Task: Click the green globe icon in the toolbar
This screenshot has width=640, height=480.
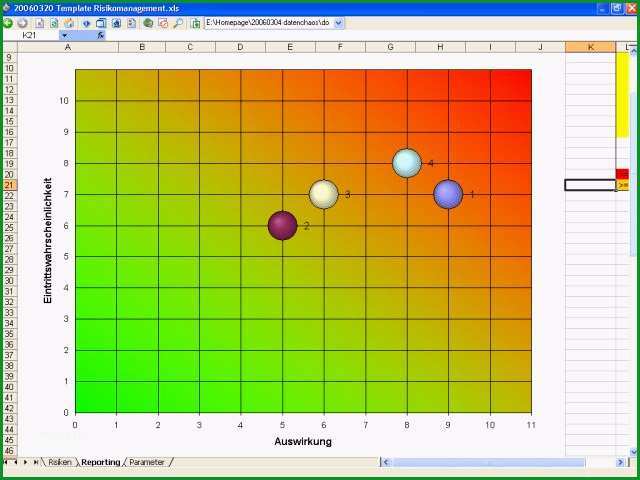Action: [x=148, y=23]
